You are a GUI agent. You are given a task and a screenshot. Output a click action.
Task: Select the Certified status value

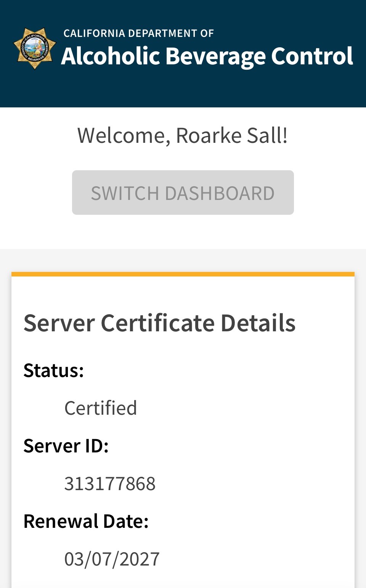[x=101, y=408]
